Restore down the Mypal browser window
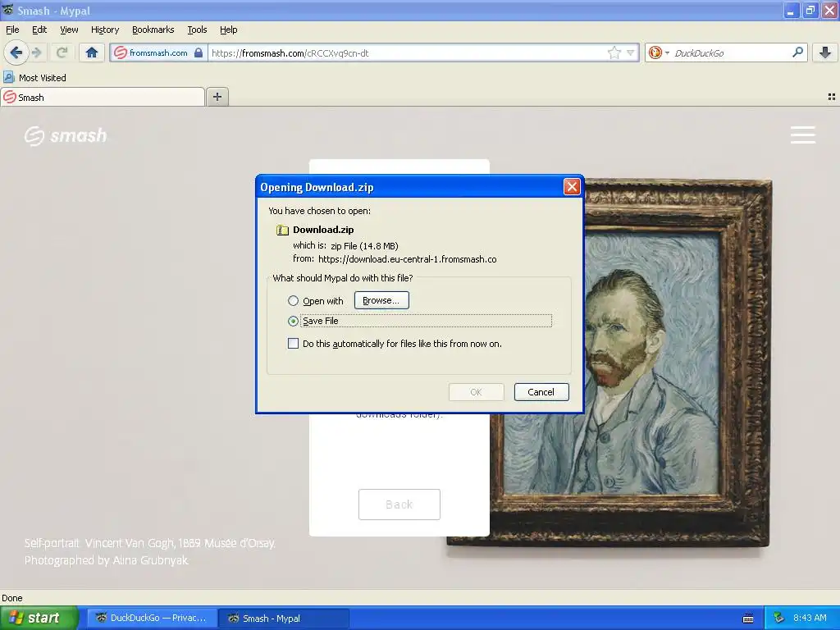Screen dimensions: 840x630 click(810, 10)
